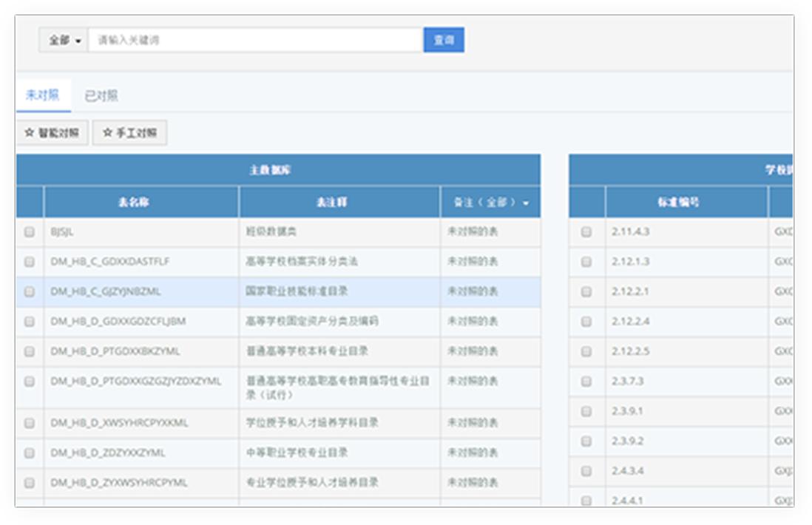The width and height of the screenshot is (812, 525).
Task: Tick the checkbox beside standard number 2.11.4.3
Action: [x=586, y=232]
